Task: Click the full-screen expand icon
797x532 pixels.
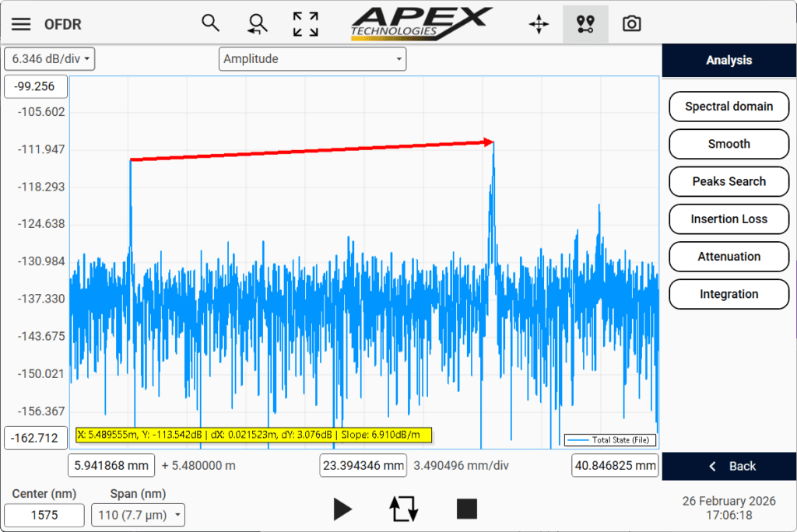Action: 305,23
